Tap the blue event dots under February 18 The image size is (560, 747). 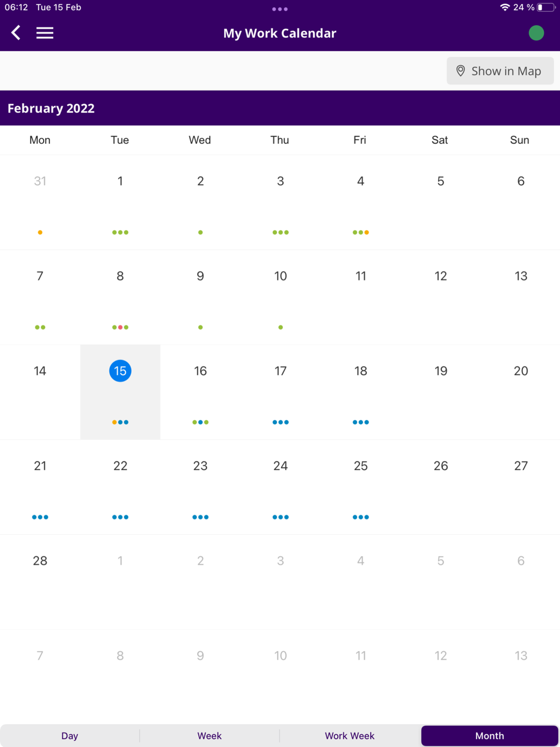coord(361,422)
